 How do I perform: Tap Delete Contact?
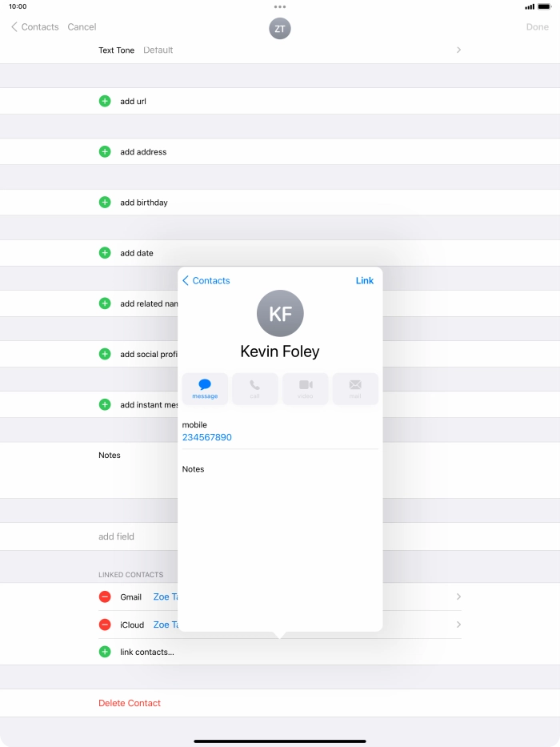click(x=130, y=703)
